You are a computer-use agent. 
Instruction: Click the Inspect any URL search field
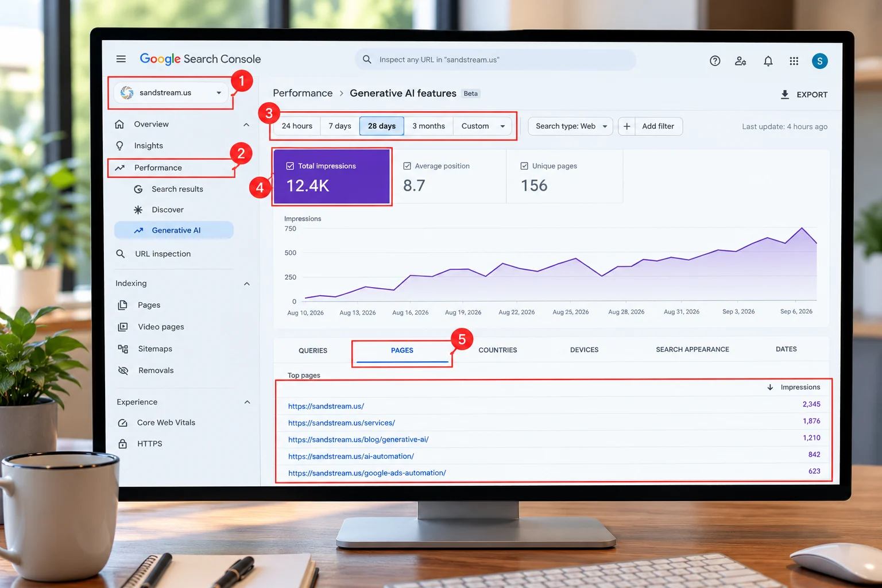click(x=496, y=60)
